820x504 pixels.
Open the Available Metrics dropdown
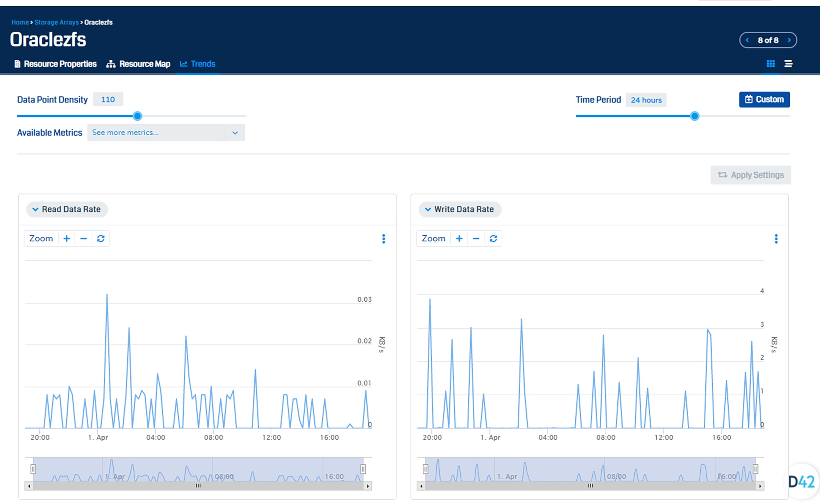click(x=166, y=133)
